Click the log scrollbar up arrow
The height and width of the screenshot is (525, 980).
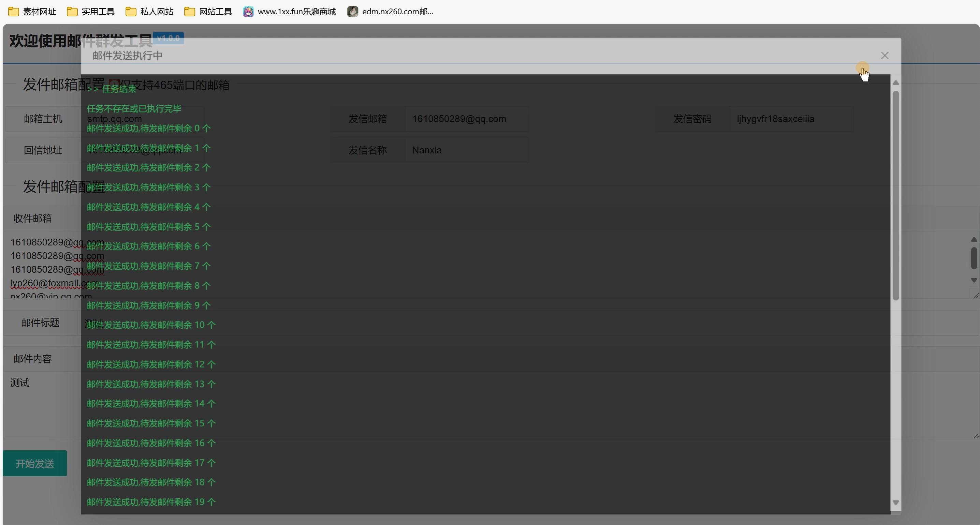click(x=895, y=82)
